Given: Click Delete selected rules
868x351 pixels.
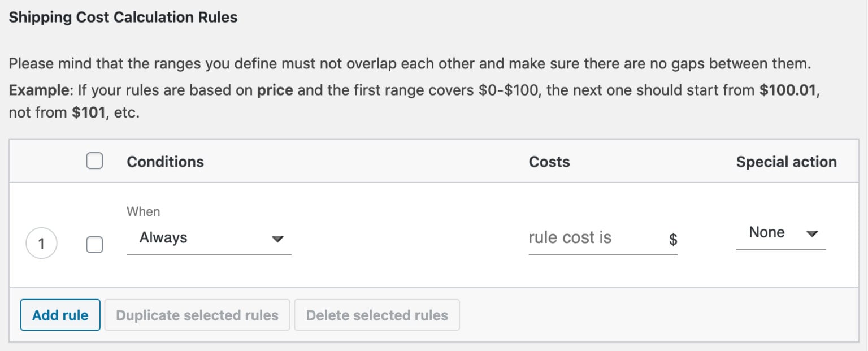Looking at the screenshot, I should point(377,315).
